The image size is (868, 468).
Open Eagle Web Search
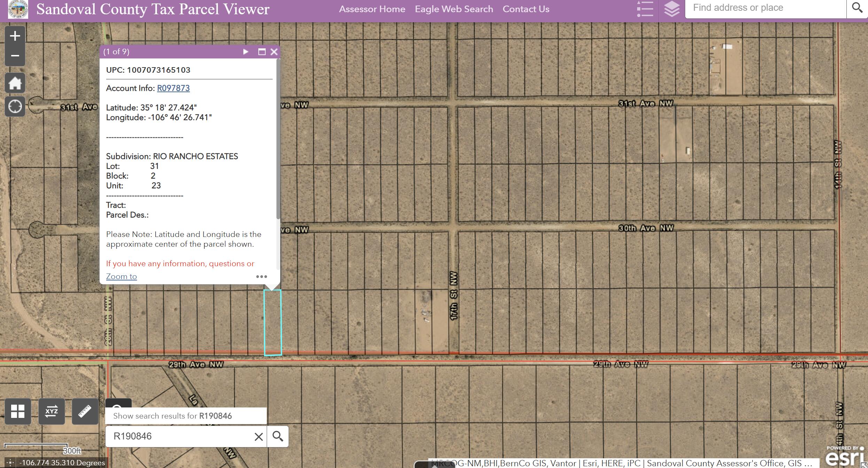pos(454,9)
